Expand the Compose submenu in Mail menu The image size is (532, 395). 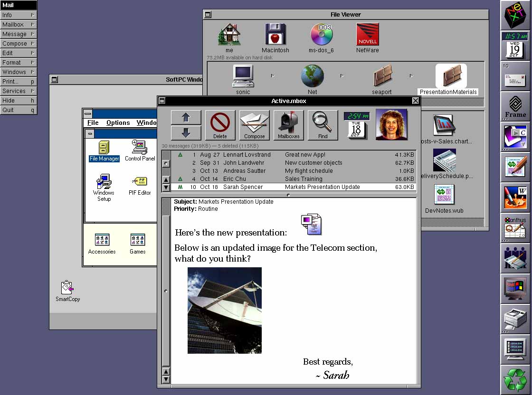(18, 44)
